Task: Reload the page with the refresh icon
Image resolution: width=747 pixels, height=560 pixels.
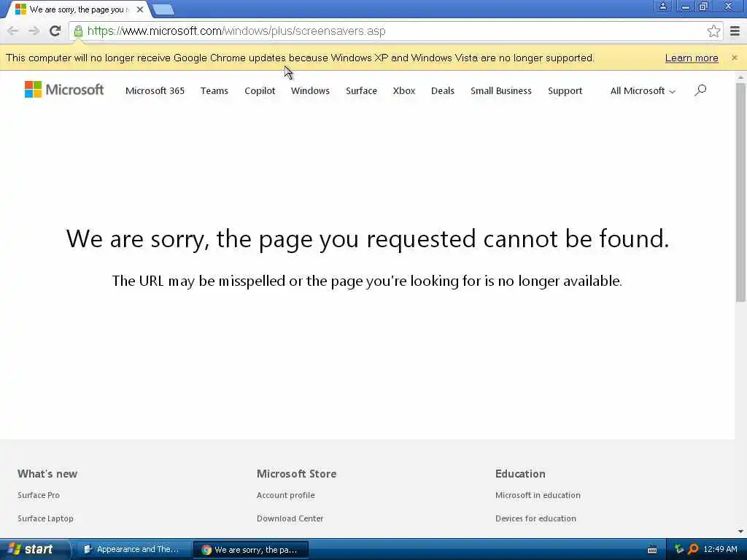Action: click(x=55, y=31)
